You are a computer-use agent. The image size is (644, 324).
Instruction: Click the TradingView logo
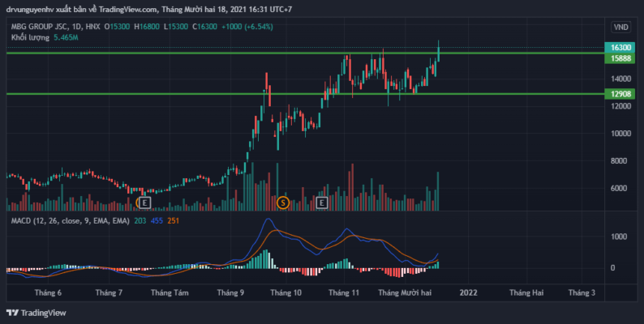[x=36, y=313]
